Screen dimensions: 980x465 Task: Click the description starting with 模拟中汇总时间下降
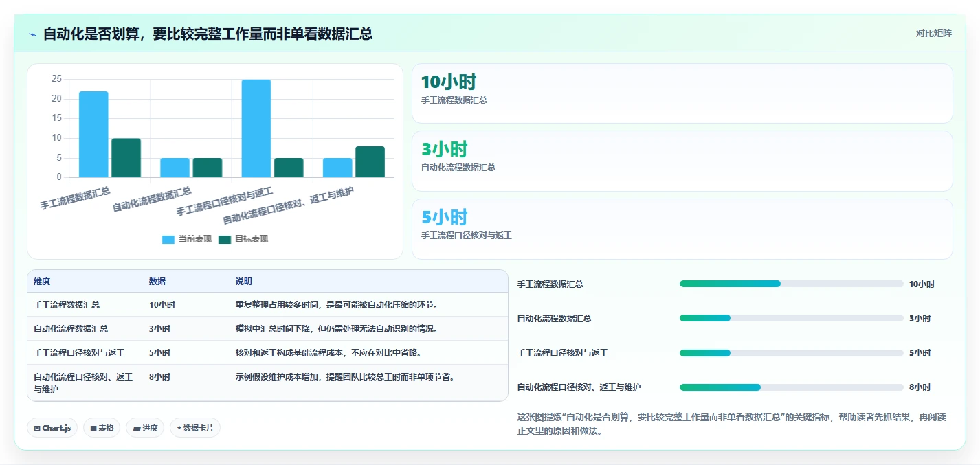tap(337, 329)
